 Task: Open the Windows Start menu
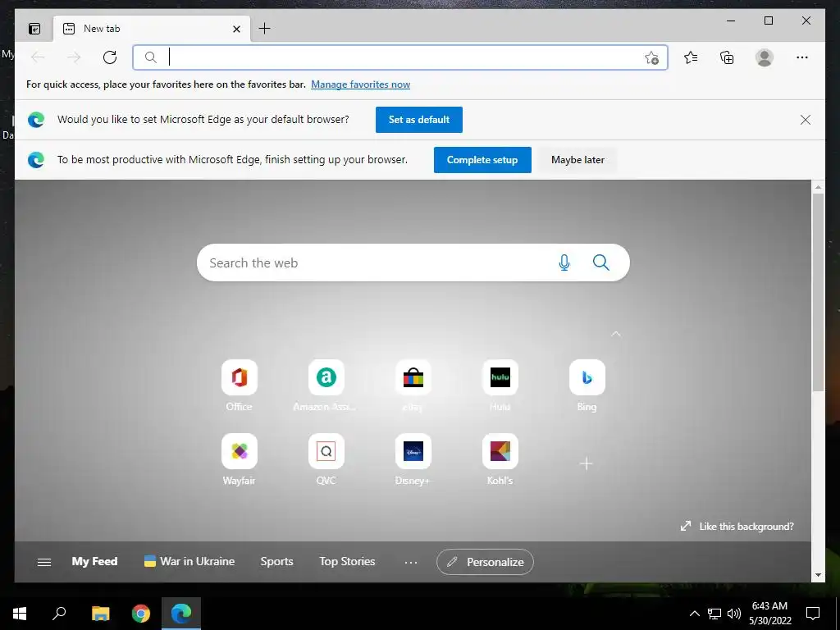(20, 614)
